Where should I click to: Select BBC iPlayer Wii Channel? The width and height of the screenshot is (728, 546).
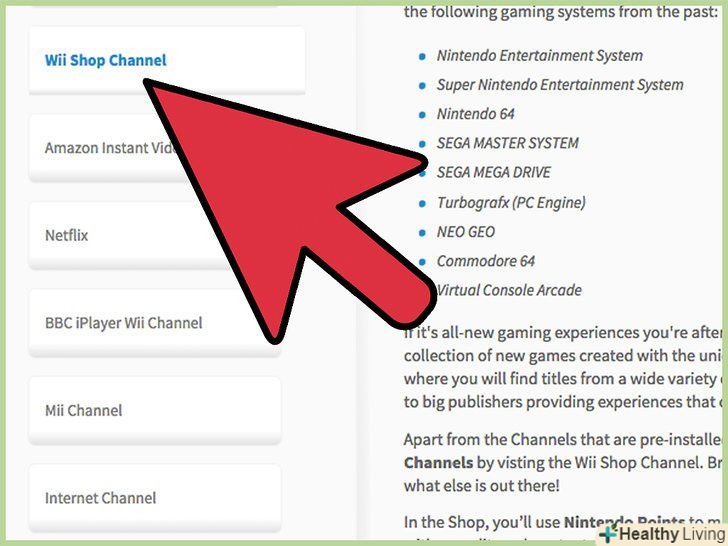[x=155, y=323]
